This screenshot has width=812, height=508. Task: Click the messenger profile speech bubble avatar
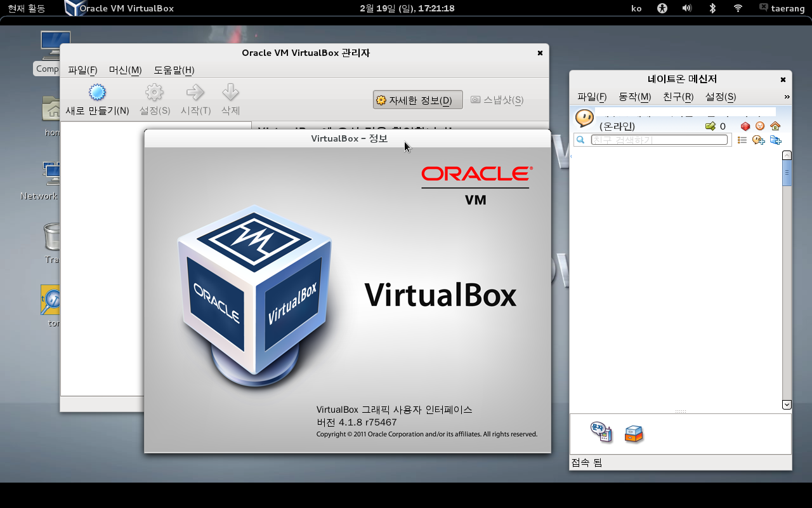(x=584, y=118)
